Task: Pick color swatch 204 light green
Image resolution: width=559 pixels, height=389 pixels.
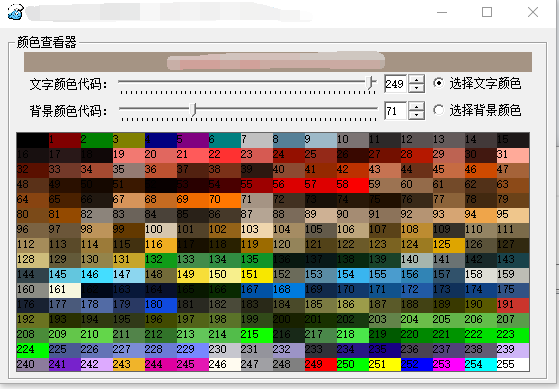Action: (x=417, y=320)
